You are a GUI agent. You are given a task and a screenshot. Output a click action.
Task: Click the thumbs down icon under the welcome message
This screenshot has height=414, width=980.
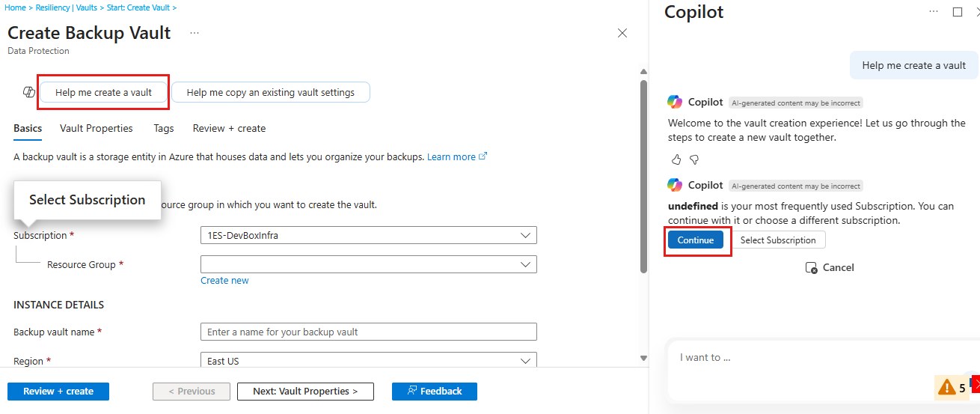[693, 159]
